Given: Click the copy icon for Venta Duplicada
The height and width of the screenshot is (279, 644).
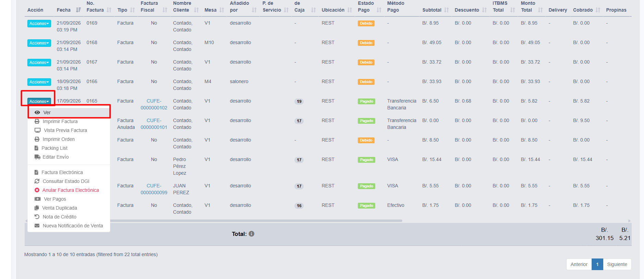Looking at the screenshot, I should 37,208.
